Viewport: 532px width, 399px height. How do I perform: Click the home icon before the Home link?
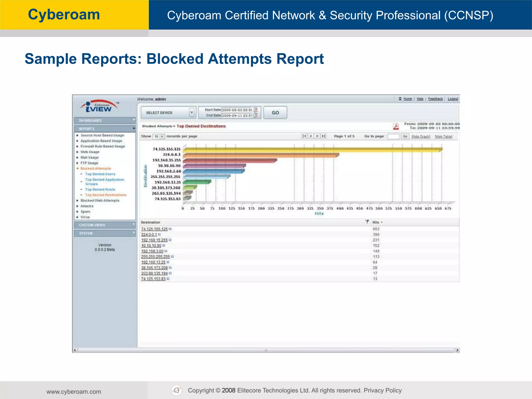(x=400, y=99)
